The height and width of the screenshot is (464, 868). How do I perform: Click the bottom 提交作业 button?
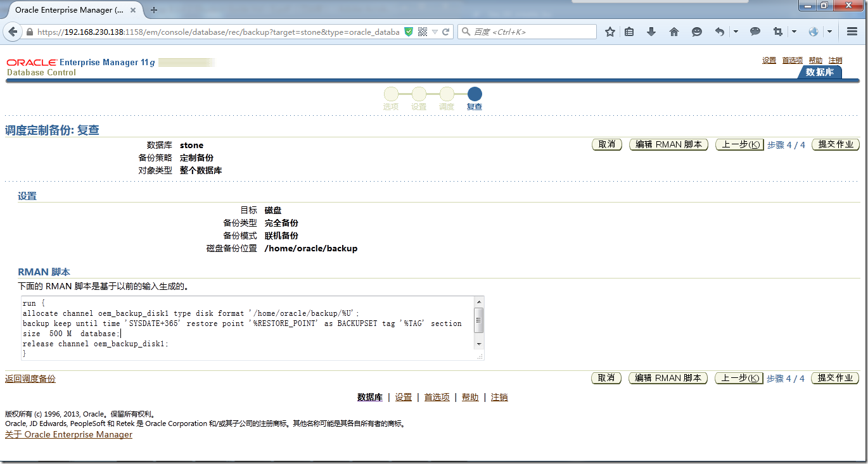(x=835, y=378)
